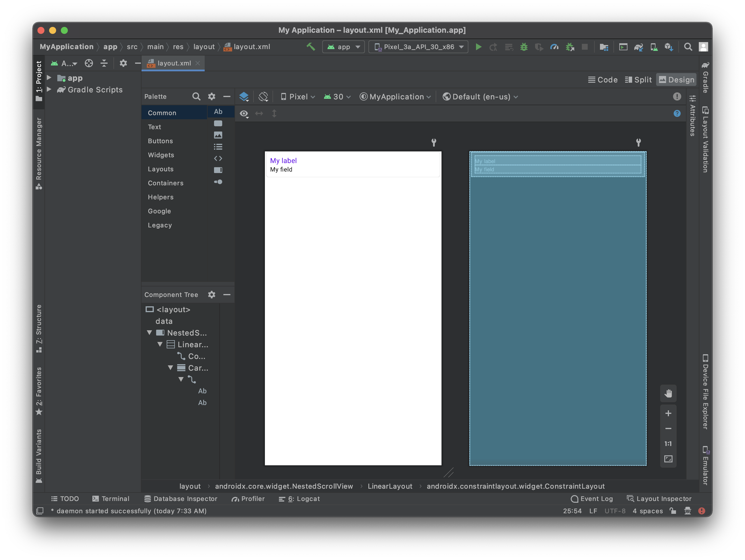Toggle orientation for preview icon

[x=263, y=97]
